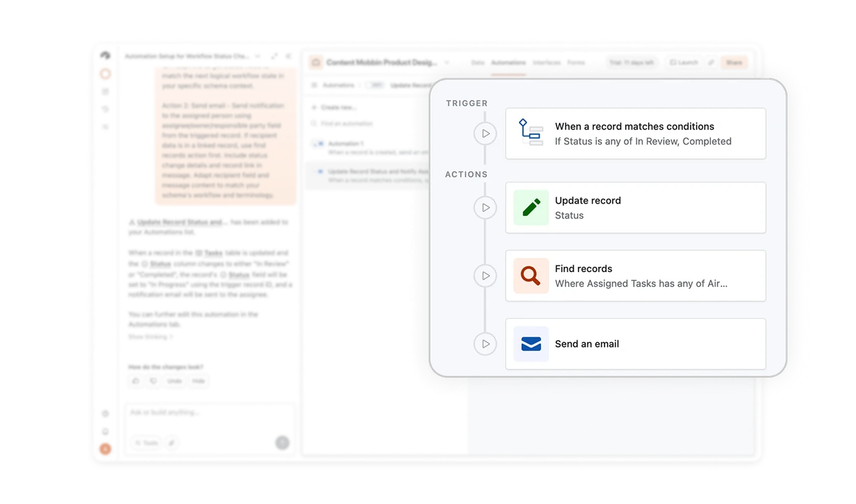Switch to the Forms tab
Viewport: 856px width, 504px height.
click(x=576, y=63)
